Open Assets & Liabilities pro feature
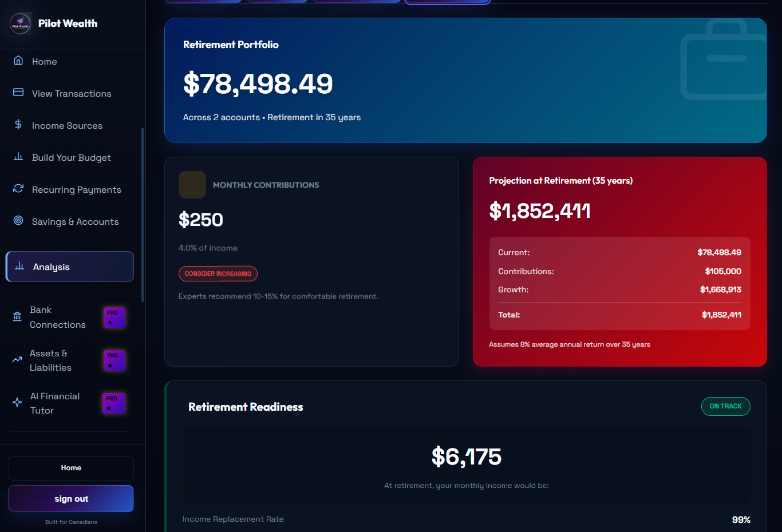Image resolution: width=782 pixels, height=532 pixels. click(x=70, y=360)
